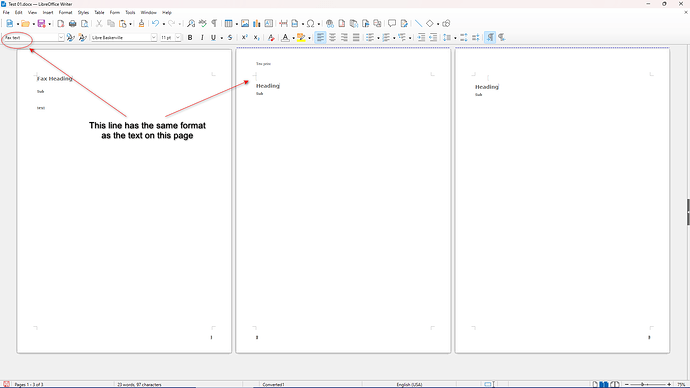Click Update Selected Style icon
Screen dimensions: 690x388
(x=70, y=38)
